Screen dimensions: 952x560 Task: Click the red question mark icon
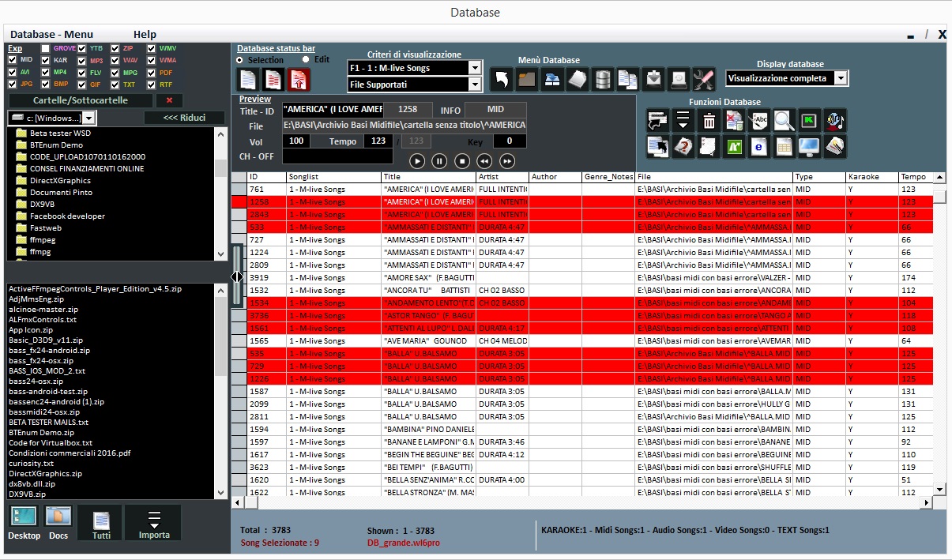(x=684, y=146)
